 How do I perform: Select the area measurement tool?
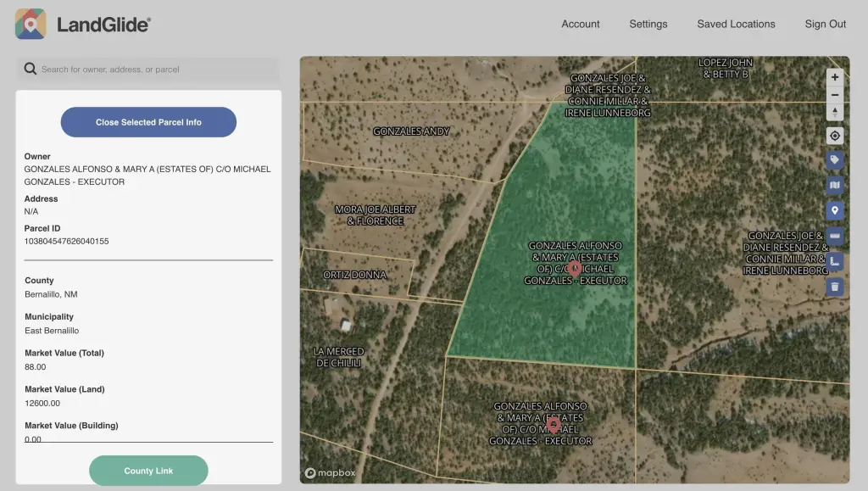[x=835, y=261]
